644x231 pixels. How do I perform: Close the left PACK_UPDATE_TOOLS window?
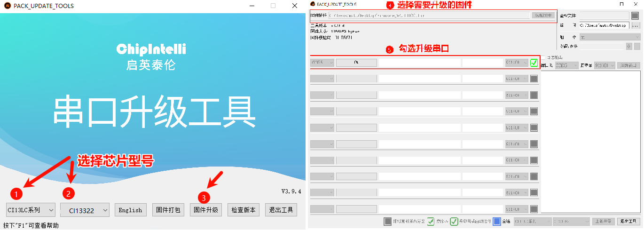295,6
